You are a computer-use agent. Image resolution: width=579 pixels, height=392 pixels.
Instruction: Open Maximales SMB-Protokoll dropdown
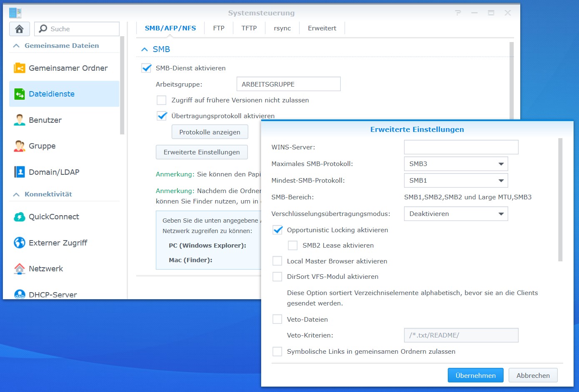[x=456, y=164]
